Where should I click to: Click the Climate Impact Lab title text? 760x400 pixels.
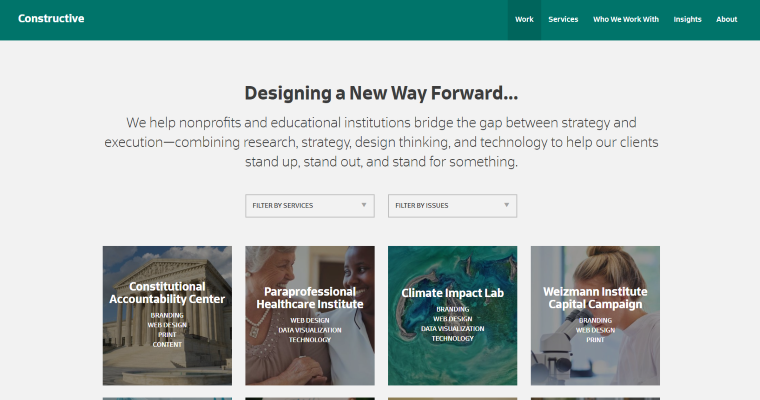coord(453,294)
